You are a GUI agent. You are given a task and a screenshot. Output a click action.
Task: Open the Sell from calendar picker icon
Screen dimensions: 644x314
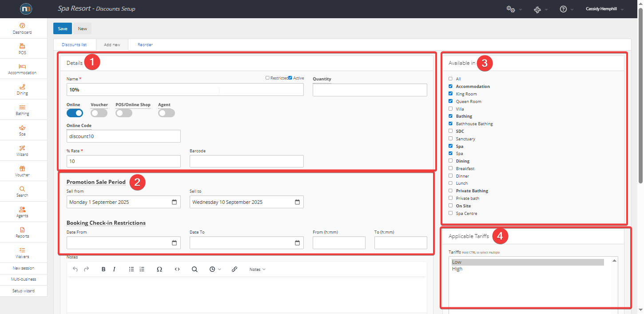174,202
